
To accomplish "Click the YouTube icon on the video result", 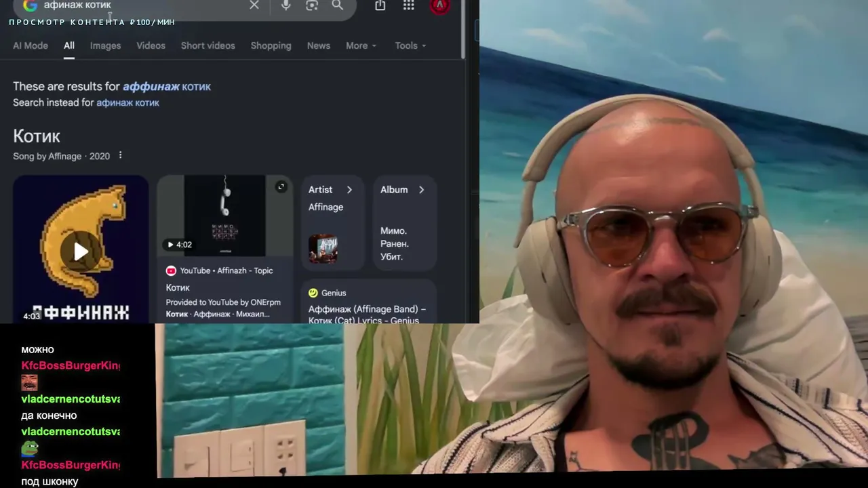I will point(171,270).
